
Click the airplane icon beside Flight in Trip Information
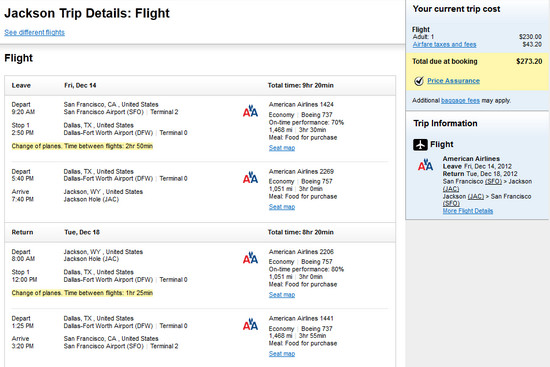point(420,145)
